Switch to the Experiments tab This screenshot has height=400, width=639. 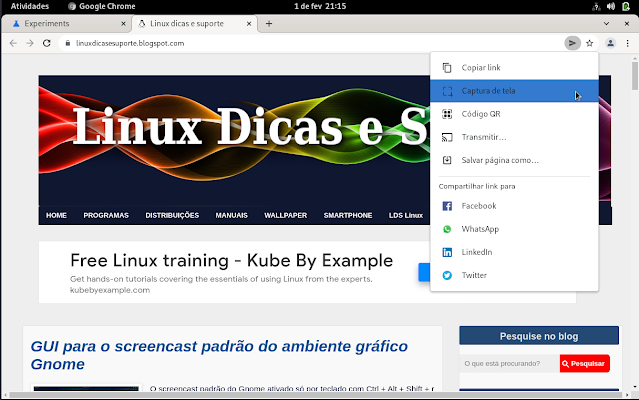[66, 24]
